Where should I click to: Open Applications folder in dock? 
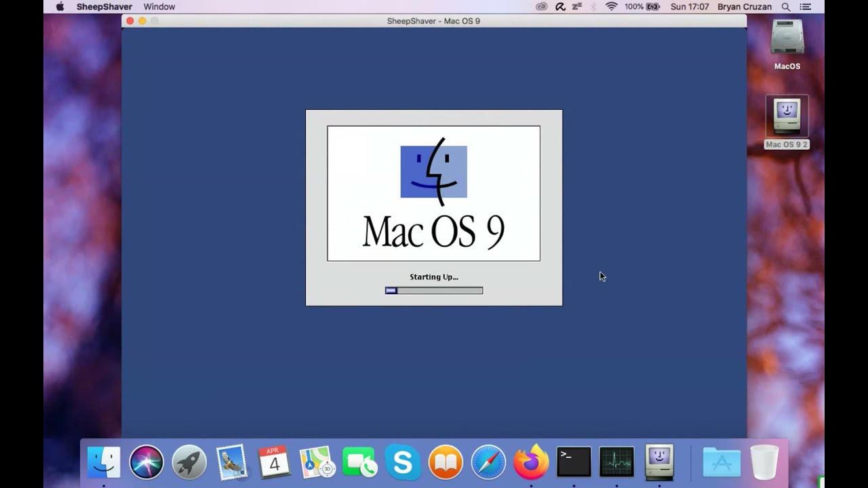[722, 462]
